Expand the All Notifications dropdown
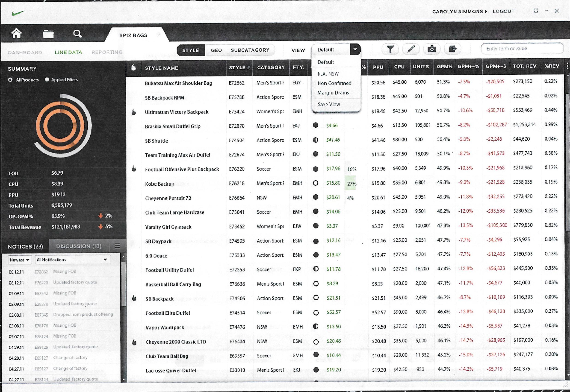This screenshot has width=570, height=392. coord(73,260)
